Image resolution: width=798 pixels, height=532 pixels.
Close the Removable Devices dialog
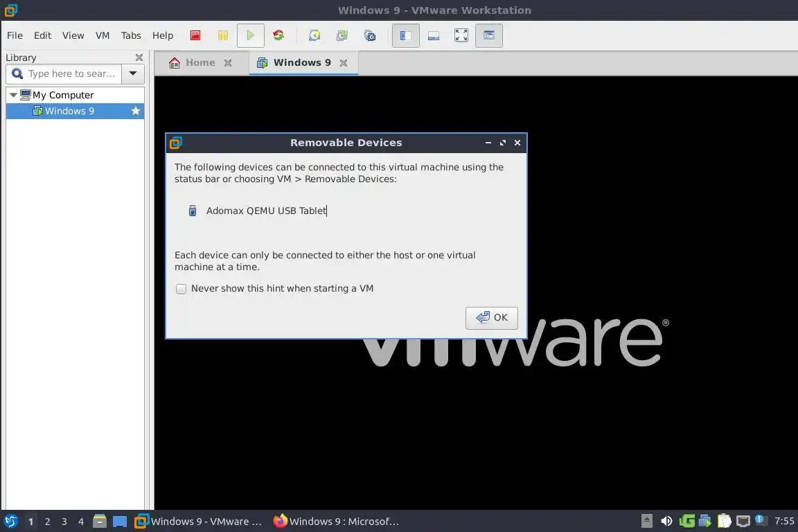[517, 143]
